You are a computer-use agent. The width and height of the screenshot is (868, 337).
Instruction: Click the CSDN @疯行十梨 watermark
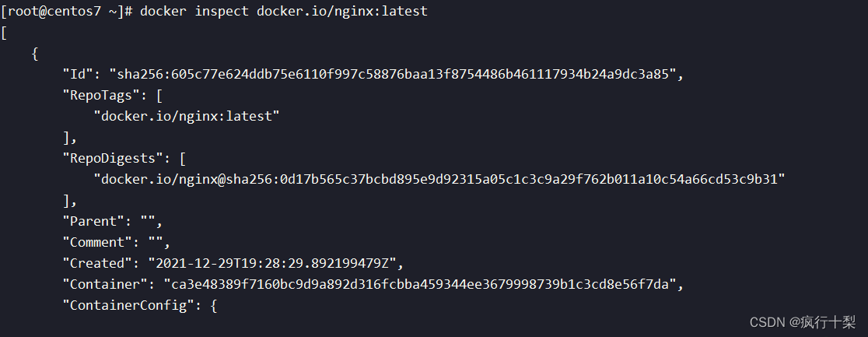802,322
